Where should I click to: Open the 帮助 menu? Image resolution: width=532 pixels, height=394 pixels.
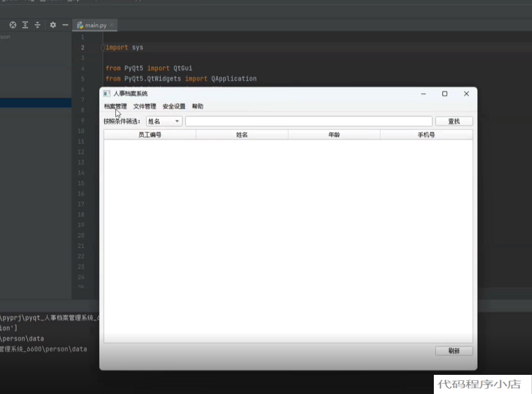pos(198,106)
